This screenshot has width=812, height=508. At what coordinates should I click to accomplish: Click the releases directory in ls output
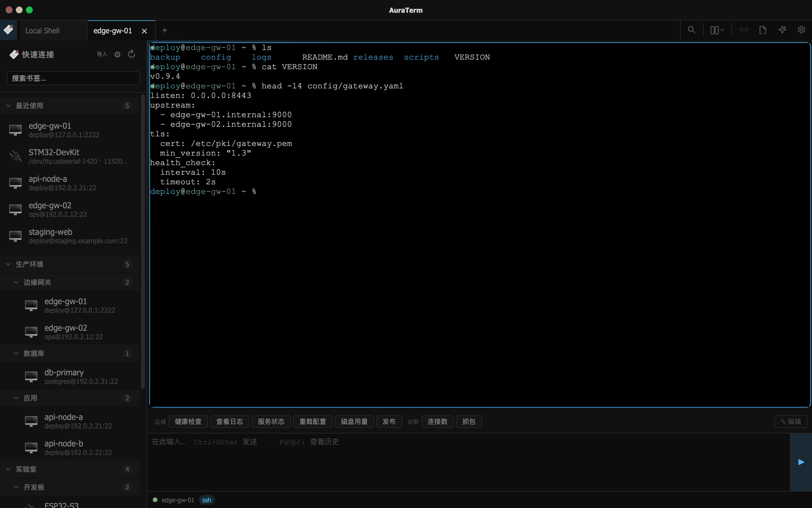(373, 57)
